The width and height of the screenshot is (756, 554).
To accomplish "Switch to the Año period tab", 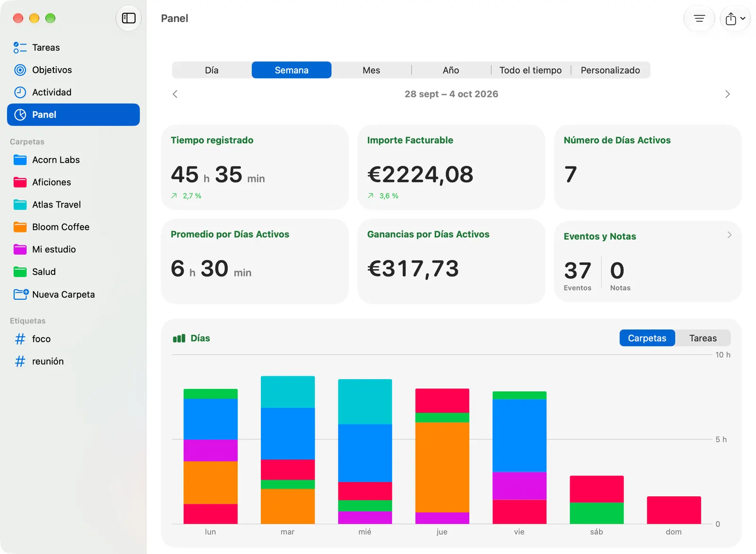I will click(451, 70).
